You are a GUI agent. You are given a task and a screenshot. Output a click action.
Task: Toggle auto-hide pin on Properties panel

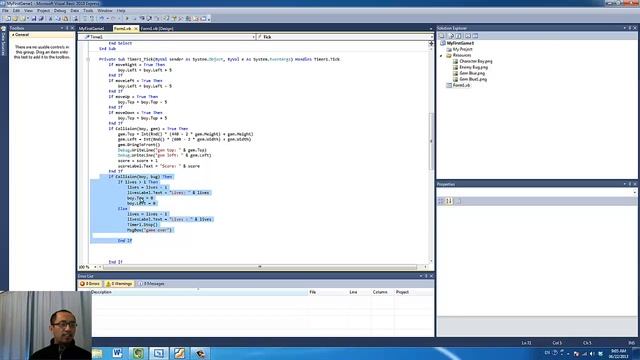pos(629,184)
